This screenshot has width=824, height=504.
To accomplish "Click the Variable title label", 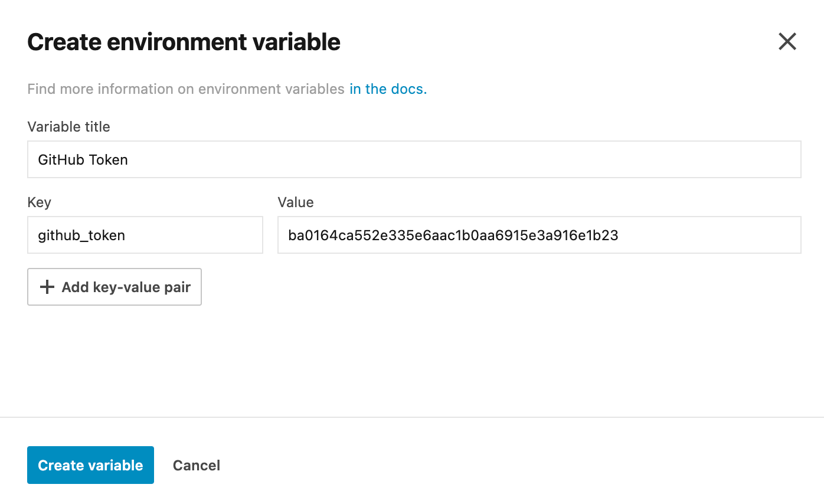I will (68, 127).
